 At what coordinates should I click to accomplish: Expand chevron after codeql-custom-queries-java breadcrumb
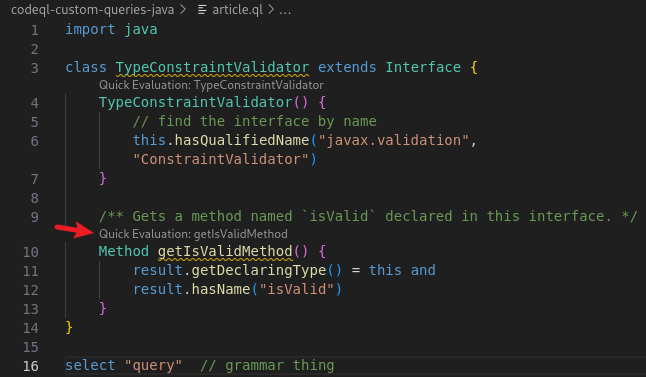(x=183, y=9)
